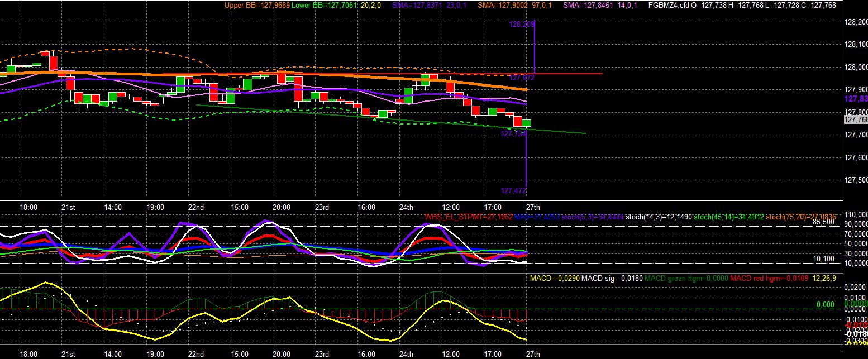Click the FGBMZ4.cfd instrument OHLC label
The width and height of the screenshot is (868, 359).
point(742,6)
